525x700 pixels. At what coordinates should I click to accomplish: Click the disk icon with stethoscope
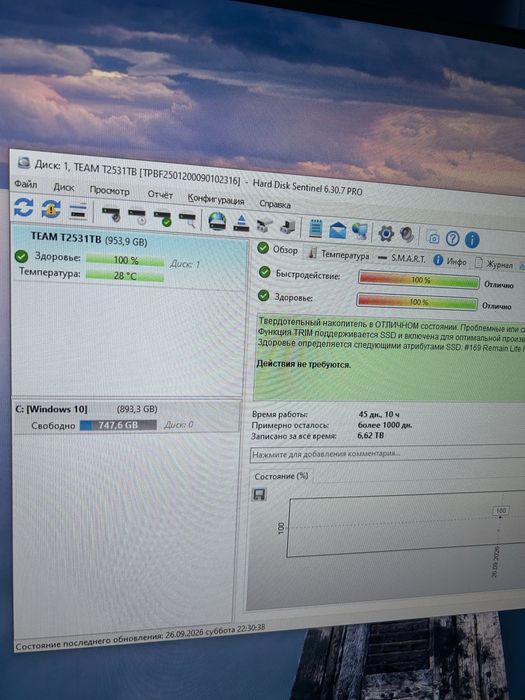point(111,214)
